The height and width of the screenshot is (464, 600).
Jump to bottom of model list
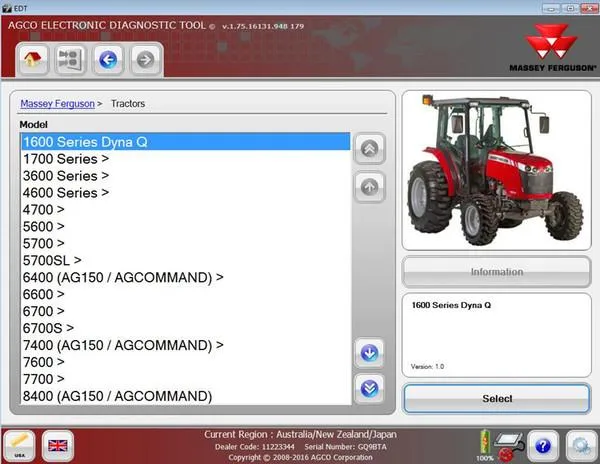coord(369,389)
